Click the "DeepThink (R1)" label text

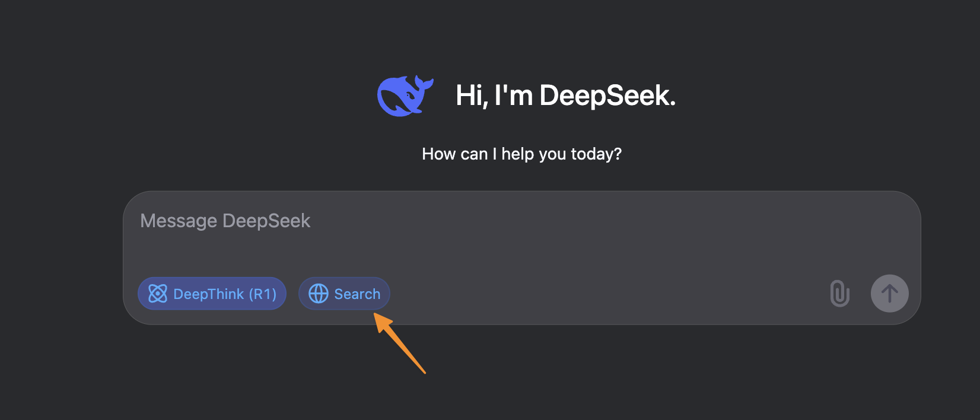[225, 294]
